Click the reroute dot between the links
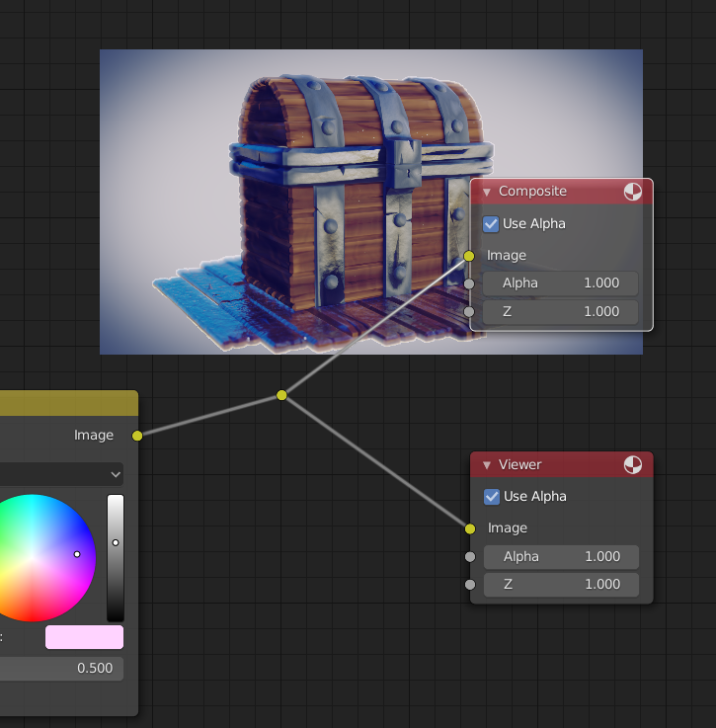 pos(281,395)
